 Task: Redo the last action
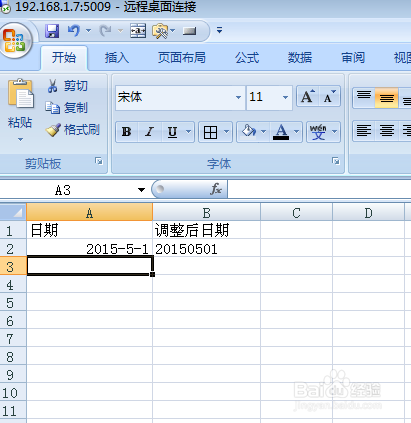[106, 31]
